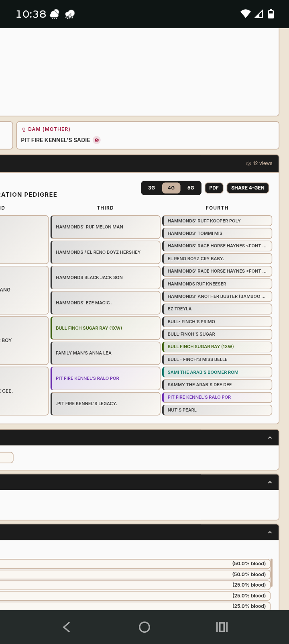
Task: Open Hammonds' Eze Magic entry
Action: 106,303
